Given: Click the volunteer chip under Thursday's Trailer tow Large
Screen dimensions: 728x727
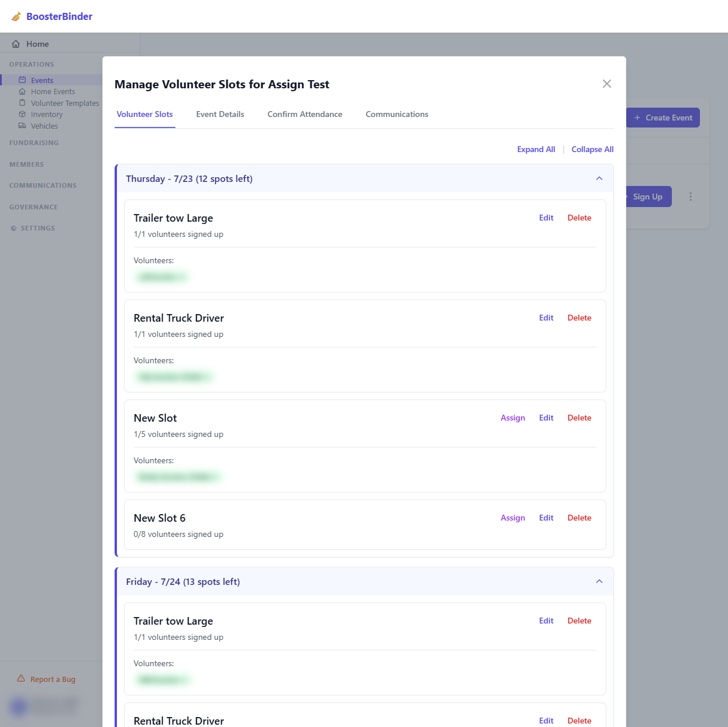Looking at the screenshot, I should click(162, 277).
